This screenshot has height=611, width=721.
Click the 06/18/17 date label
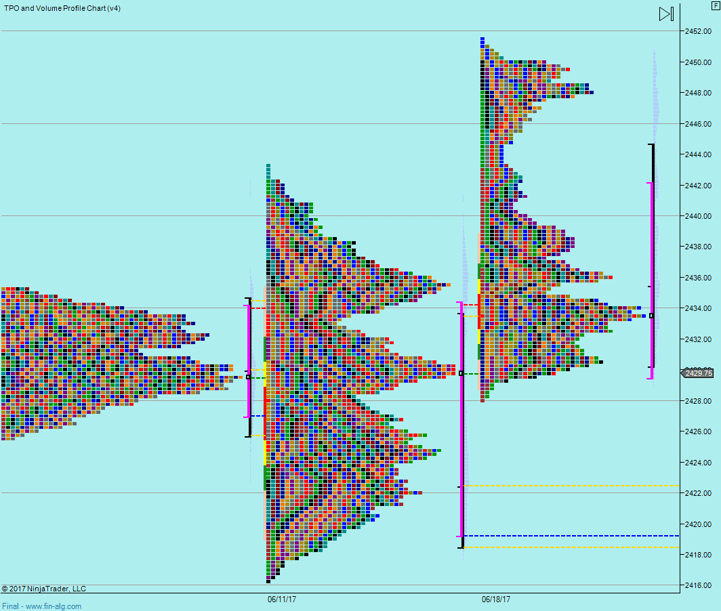[x=495, y=599]
